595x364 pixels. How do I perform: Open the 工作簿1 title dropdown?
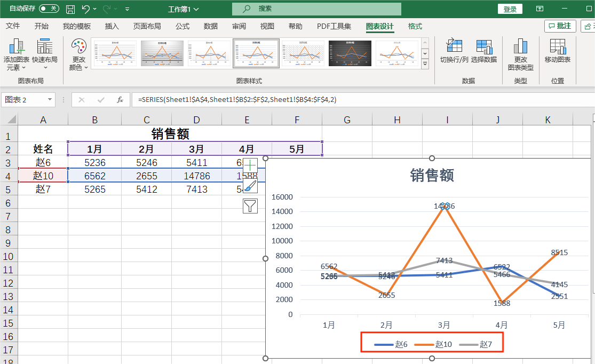point(195,9)
